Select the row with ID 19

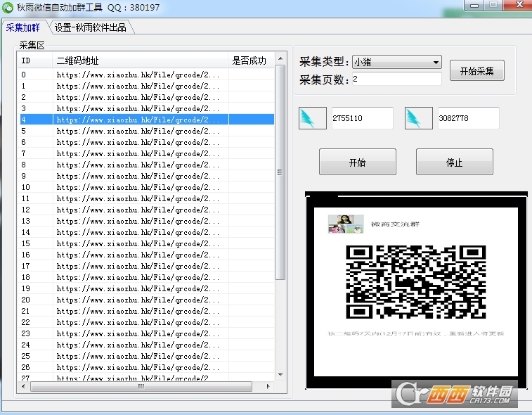146,288
